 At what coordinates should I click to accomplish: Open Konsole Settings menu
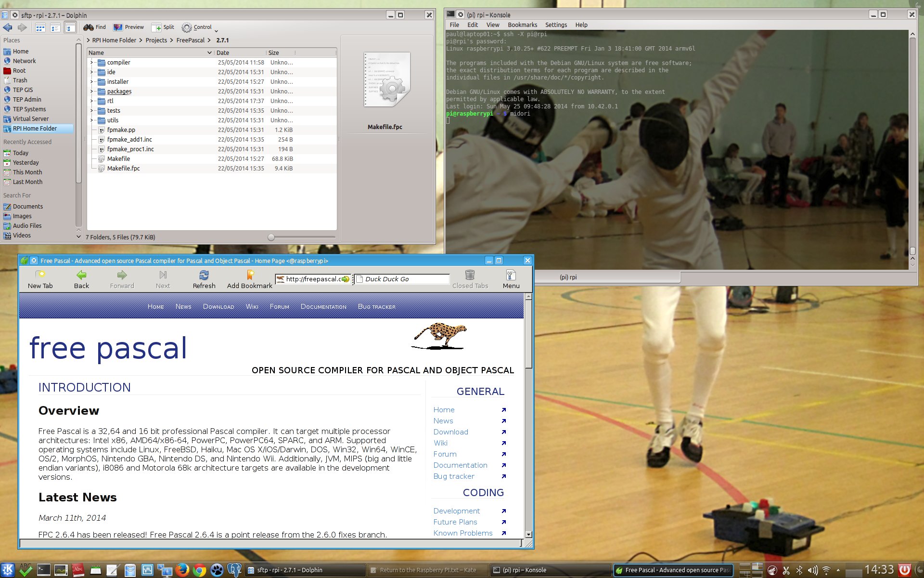point(556,25)
